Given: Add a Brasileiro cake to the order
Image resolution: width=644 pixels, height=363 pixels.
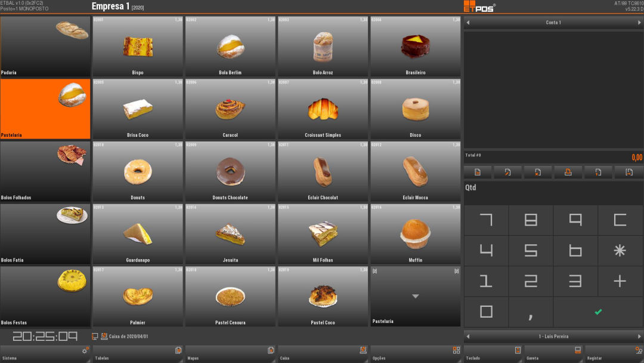Looking at the screenshot, I should pyautogui.click(x=415, y=47).
